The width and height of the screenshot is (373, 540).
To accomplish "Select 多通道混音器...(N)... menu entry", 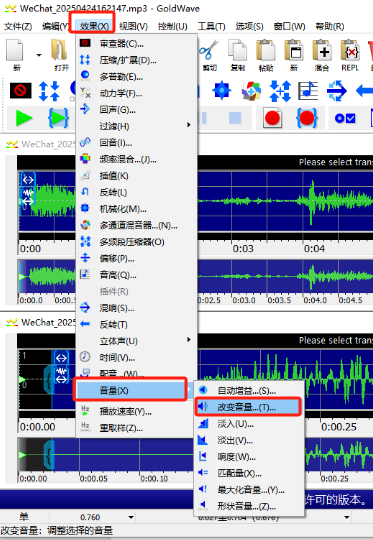I will click(x=137, y=226).
